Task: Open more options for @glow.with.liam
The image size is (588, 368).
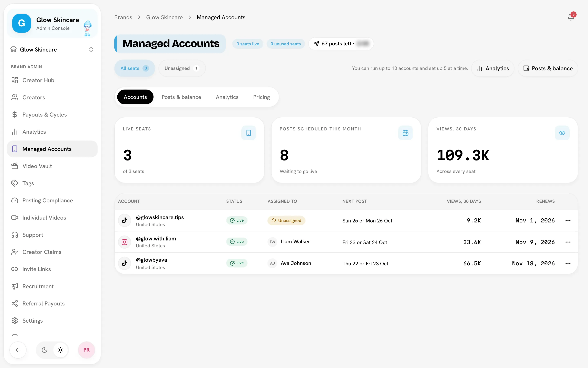Action: 568,242
